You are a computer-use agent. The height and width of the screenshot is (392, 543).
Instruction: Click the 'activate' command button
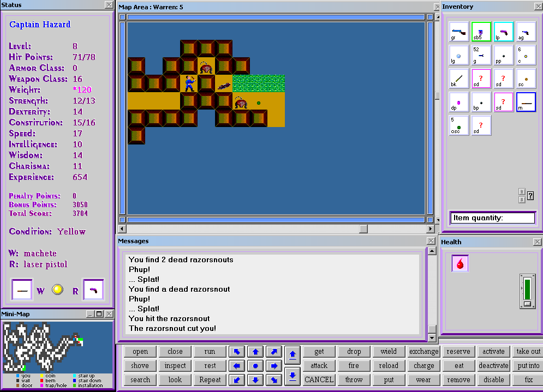[493, 352]
